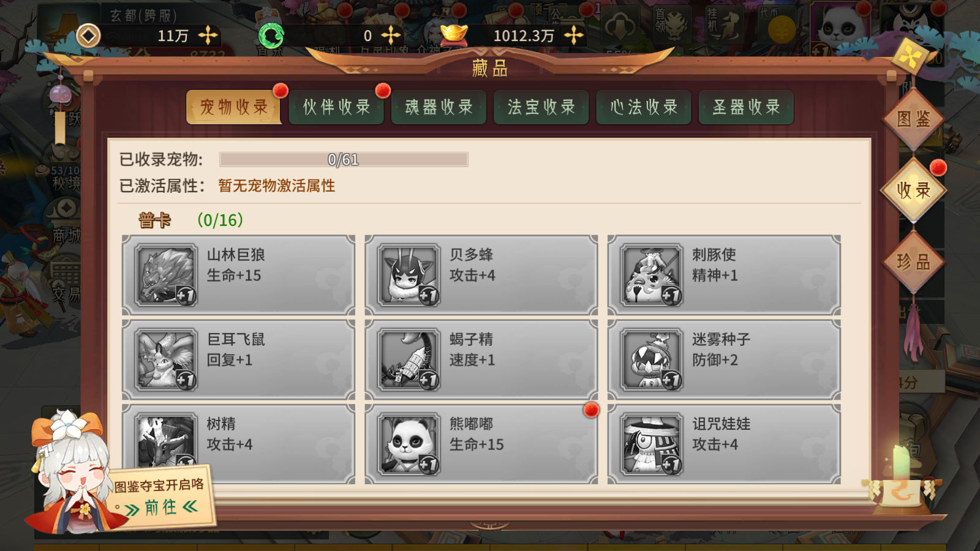Switch to the 伙伴收录 tab
Screen dimensions: 980x551
coord(337,107)
